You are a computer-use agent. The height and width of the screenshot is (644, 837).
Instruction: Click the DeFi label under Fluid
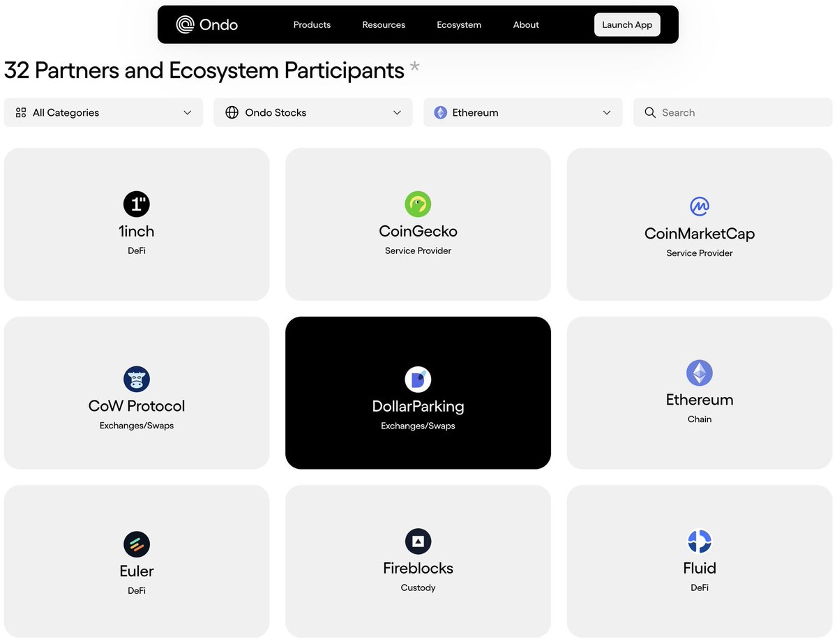point(700,587)
